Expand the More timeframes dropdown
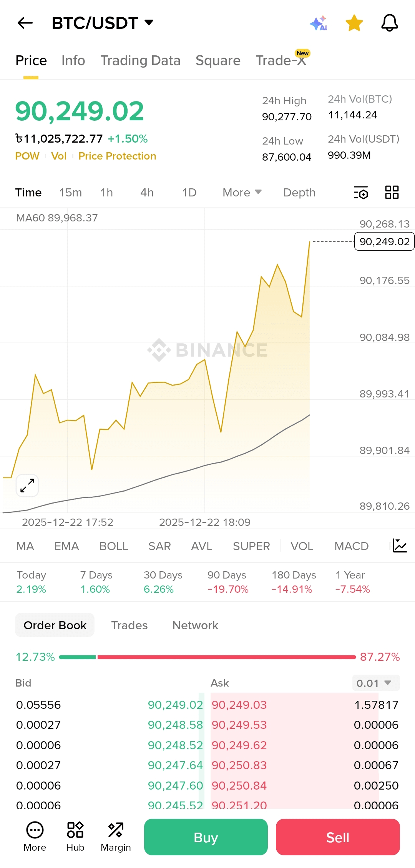415x868 pixels. point(242,193)
